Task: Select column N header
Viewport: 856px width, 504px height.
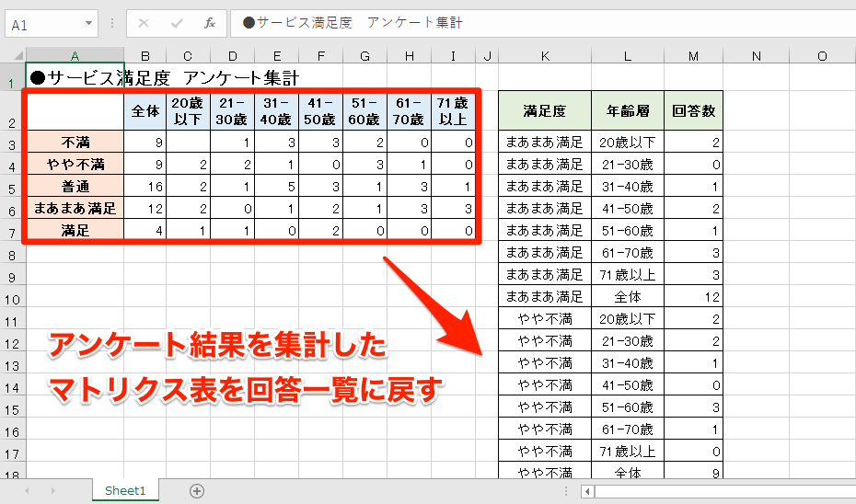Action: pos(756,55)
